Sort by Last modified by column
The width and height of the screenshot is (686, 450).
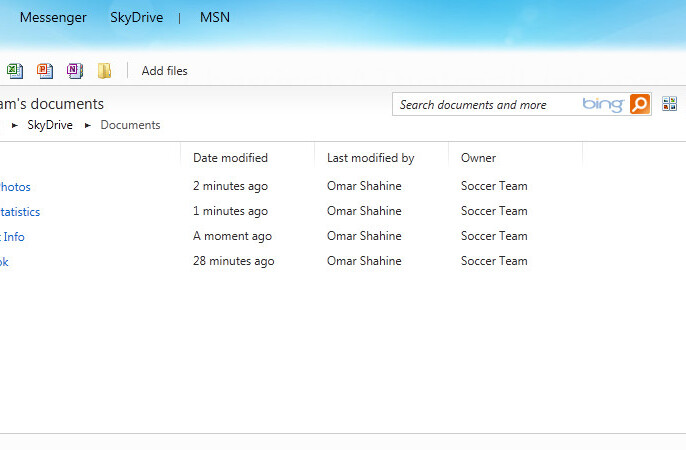click(370, 158)
